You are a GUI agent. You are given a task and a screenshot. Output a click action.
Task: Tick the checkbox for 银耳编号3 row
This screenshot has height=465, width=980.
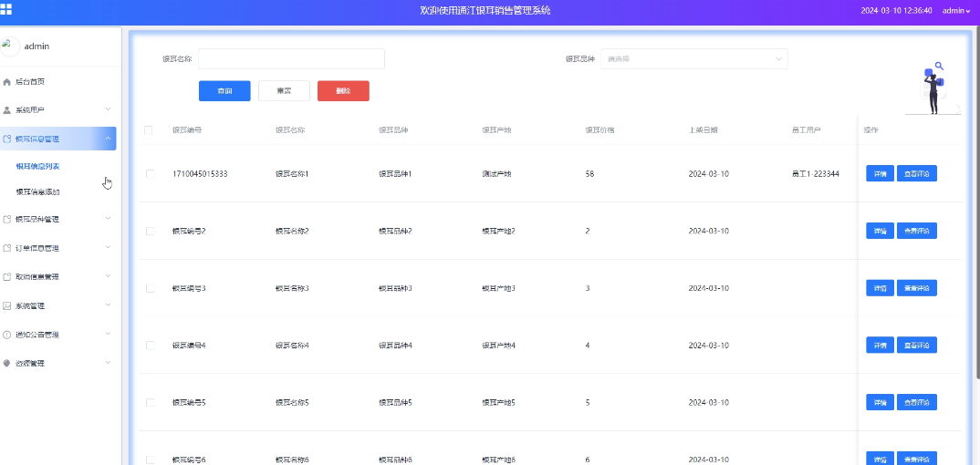(x=150, y=288)
